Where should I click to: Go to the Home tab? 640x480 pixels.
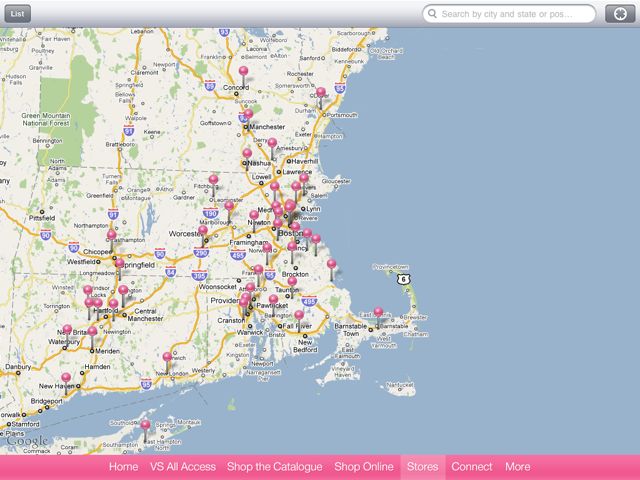pyautogui.click(x=123, y=467)
